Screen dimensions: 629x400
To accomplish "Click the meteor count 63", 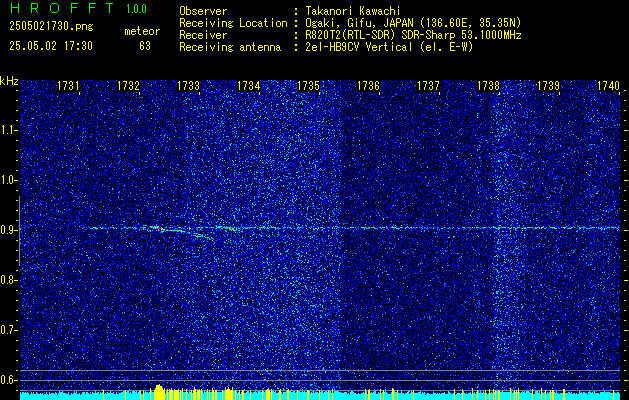I will [x=145, y=46].
